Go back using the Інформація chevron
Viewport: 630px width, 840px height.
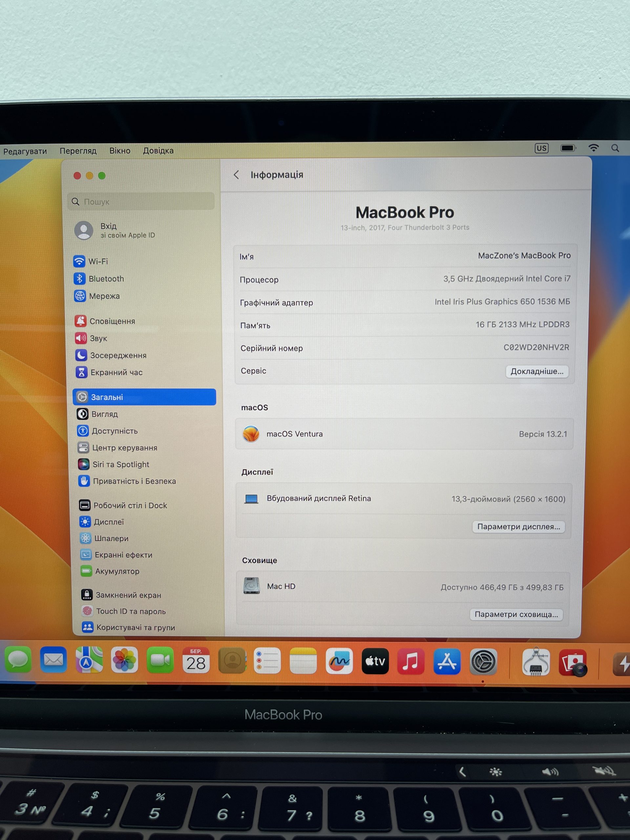pyautogui.click(x=236, y=175)
